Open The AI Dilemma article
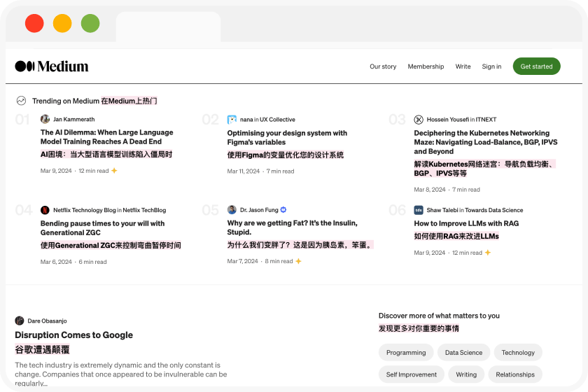Screen dimensions: 588x392 tap(107, 137)
